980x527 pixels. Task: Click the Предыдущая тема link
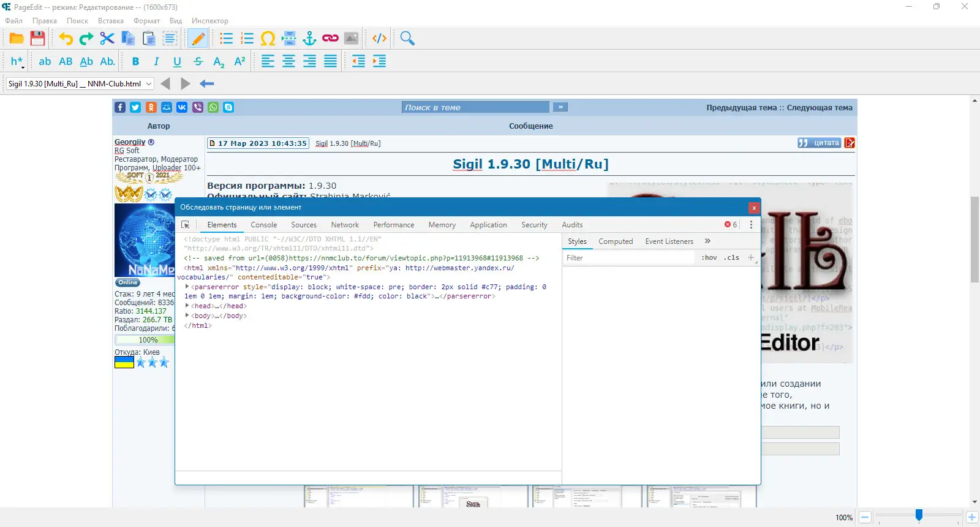point(741,108)
